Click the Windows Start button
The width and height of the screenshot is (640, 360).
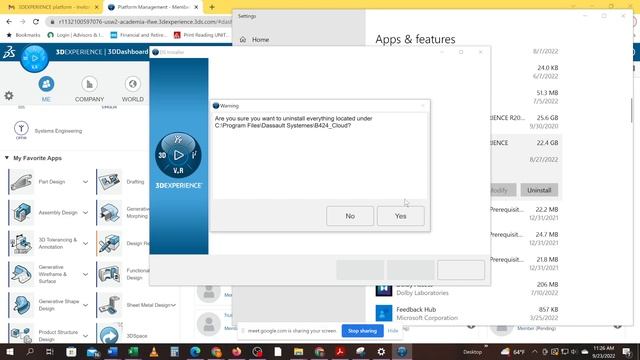[x=10, y=351]
